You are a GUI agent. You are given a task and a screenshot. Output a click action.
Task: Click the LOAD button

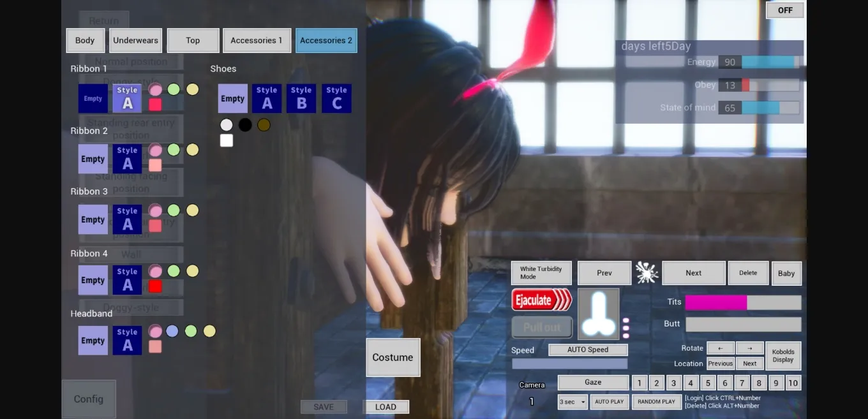(x=385, y=406)
